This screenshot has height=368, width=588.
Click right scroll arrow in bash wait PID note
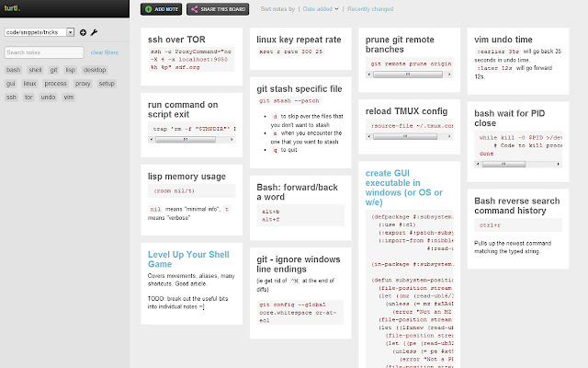click(558, 164)
